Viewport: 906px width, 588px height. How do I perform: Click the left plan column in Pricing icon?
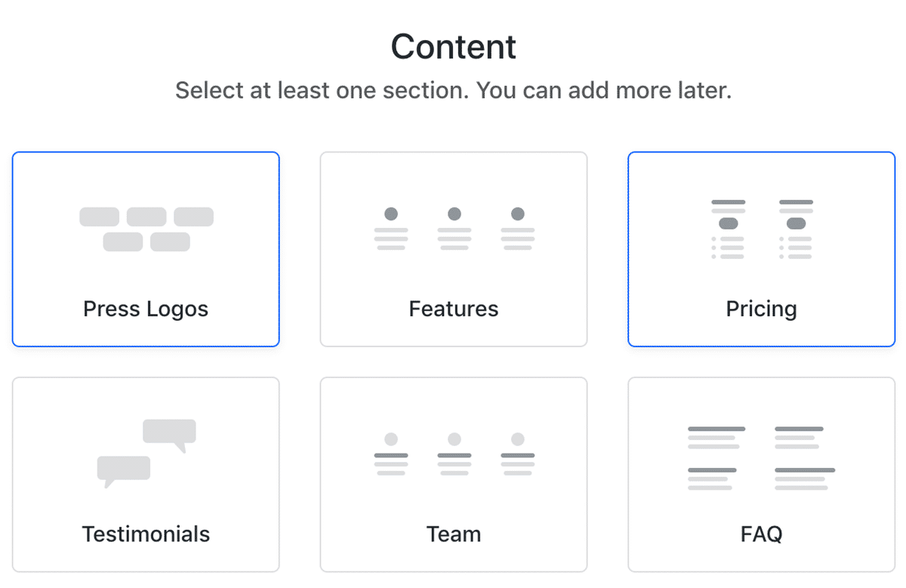[x=728, y=229]
